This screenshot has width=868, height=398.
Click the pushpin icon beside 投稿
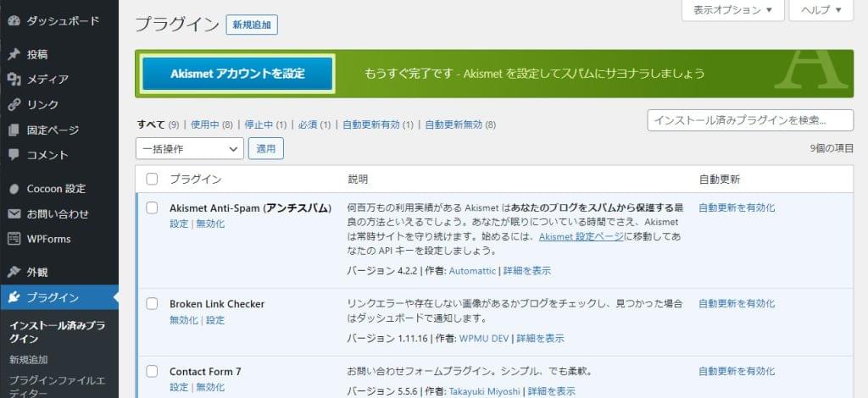(x=14, y=54)
